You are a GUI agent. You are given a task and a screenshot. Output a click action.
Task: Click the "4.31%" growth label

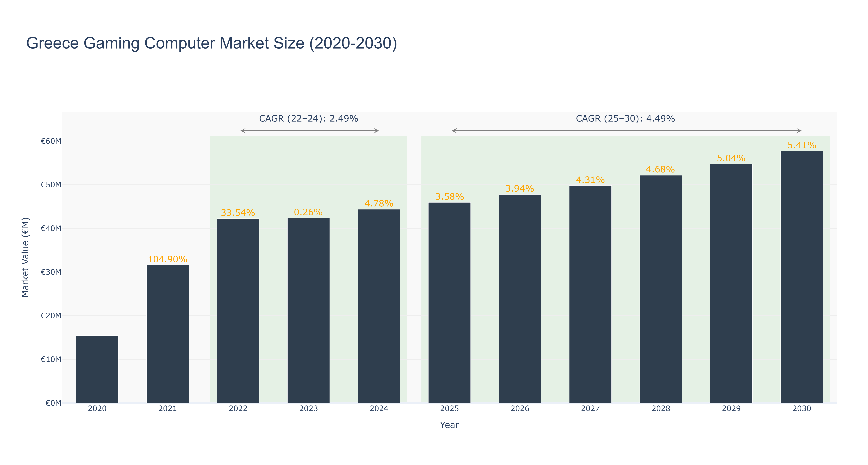coord(590,180)
